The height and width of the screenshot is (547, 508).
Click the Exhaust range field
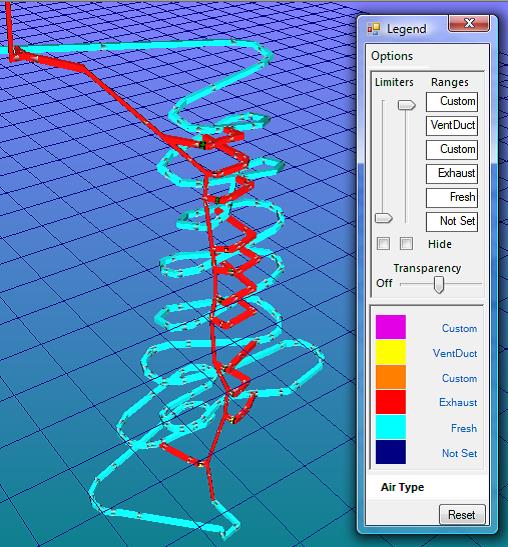click(452, 173)
